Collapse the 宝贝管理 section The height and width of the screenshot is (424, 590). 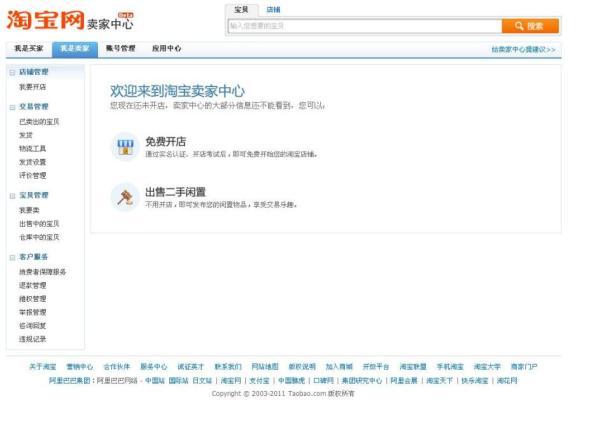click(x=12, y=196)
